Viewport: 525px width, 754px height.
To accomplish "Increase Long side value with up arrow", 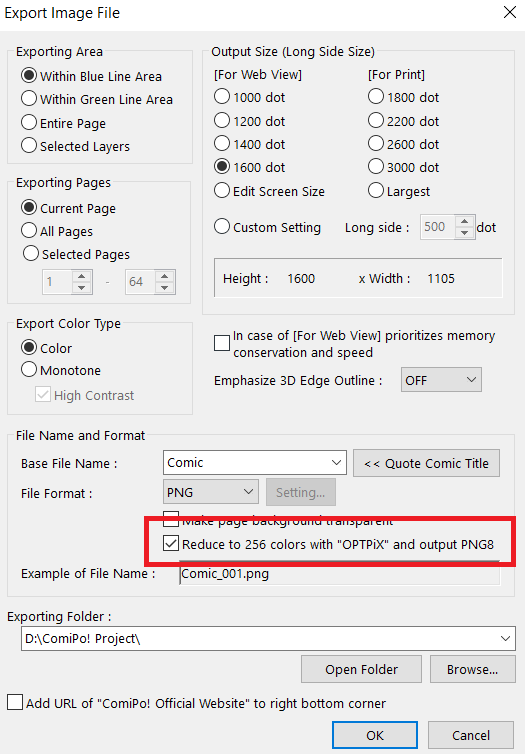I will pos(464,222).
